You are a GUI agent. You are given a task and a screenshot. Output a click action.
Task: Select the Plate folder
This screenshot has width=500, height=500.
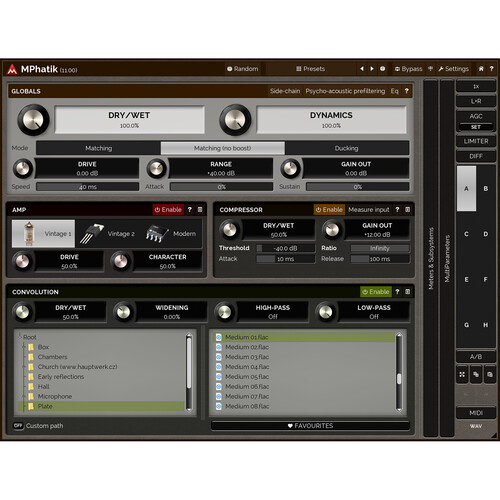pyautogui.click(x=101, y=406)
